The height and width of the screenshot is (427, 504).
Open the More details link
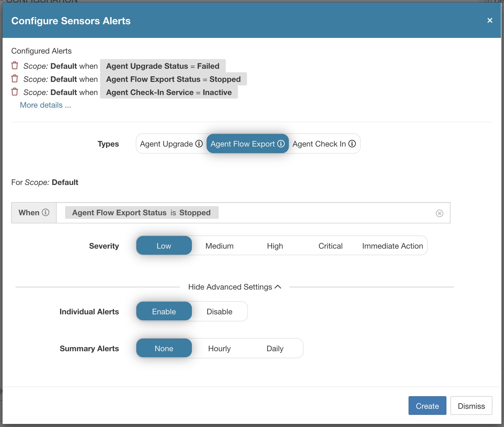tap(45, 105)
